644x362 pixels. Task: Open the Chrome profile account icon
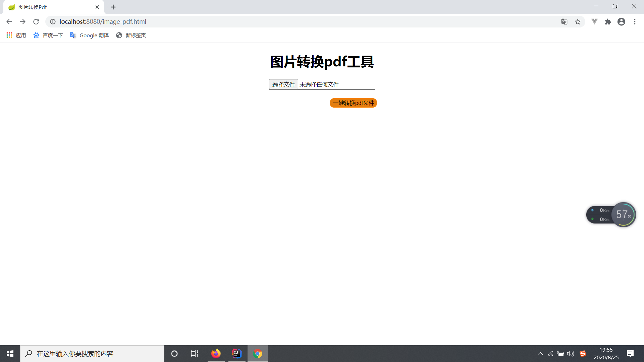point(622,21)
